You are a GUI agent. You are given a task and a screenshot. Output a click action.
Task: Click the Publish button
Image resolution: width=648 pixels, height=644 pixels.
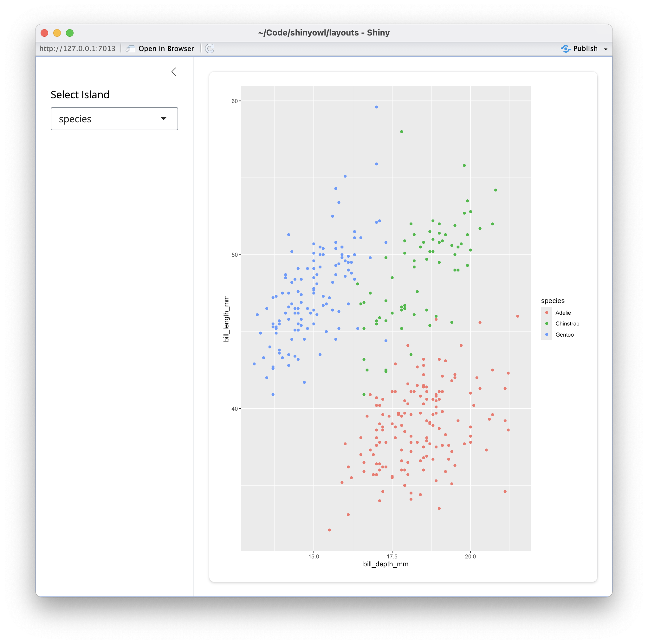pos(585,48)
